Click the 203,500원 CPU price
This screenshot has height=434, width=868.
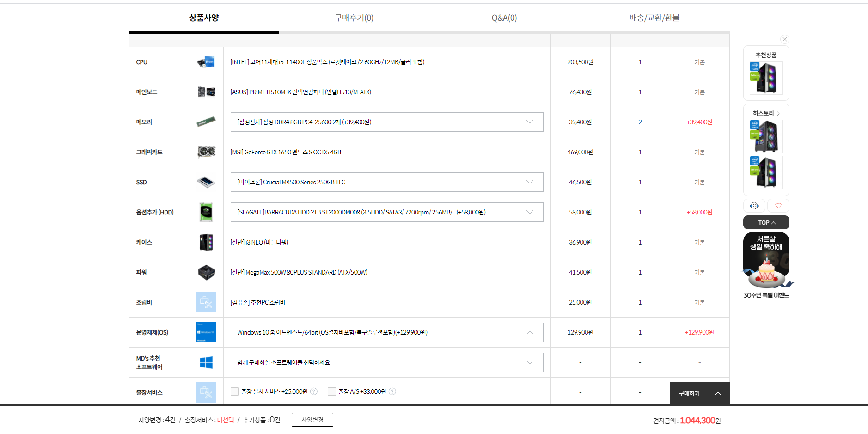[x=580, y=62]
